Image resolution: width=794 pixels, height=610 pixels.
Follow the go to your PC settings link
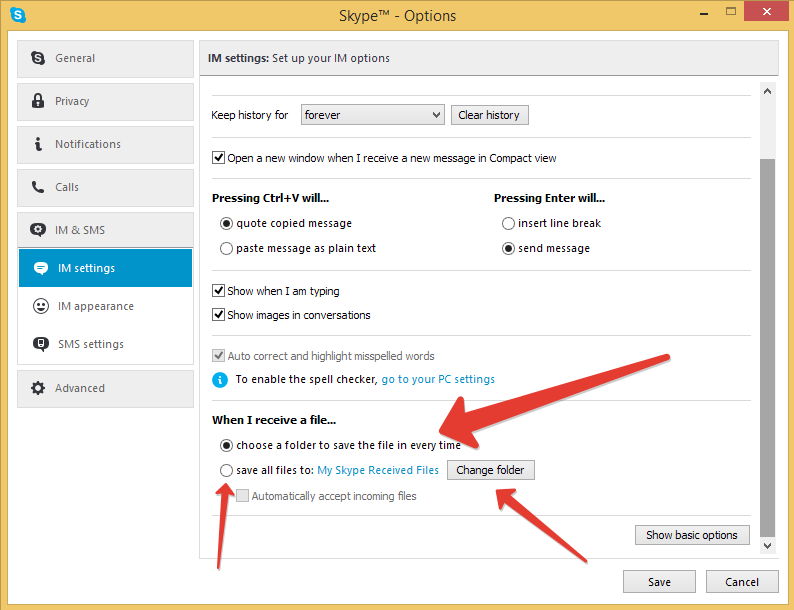438,379
